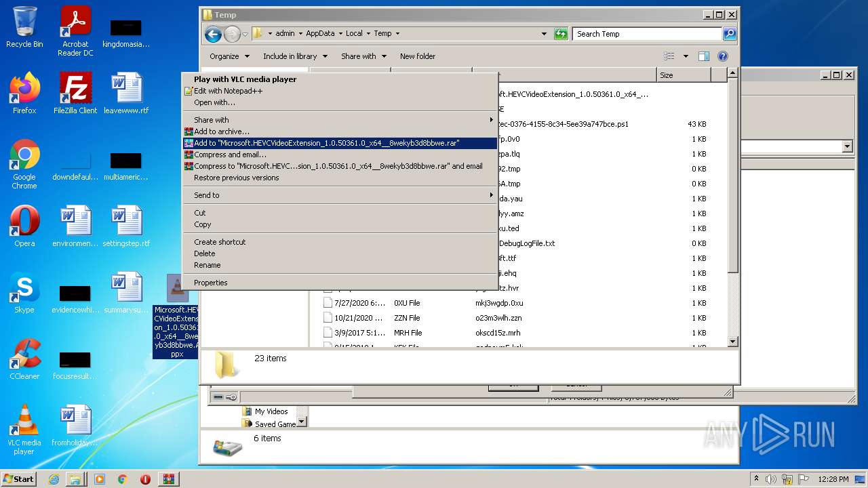Open address bar history dropdown
Image resolution: width=868 pixels, height=488 pixels.
[544, 34]
